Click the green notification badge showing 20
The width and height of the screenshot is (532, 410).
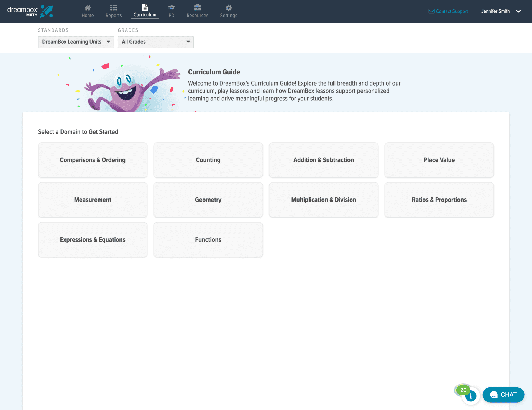coord(463,390)
